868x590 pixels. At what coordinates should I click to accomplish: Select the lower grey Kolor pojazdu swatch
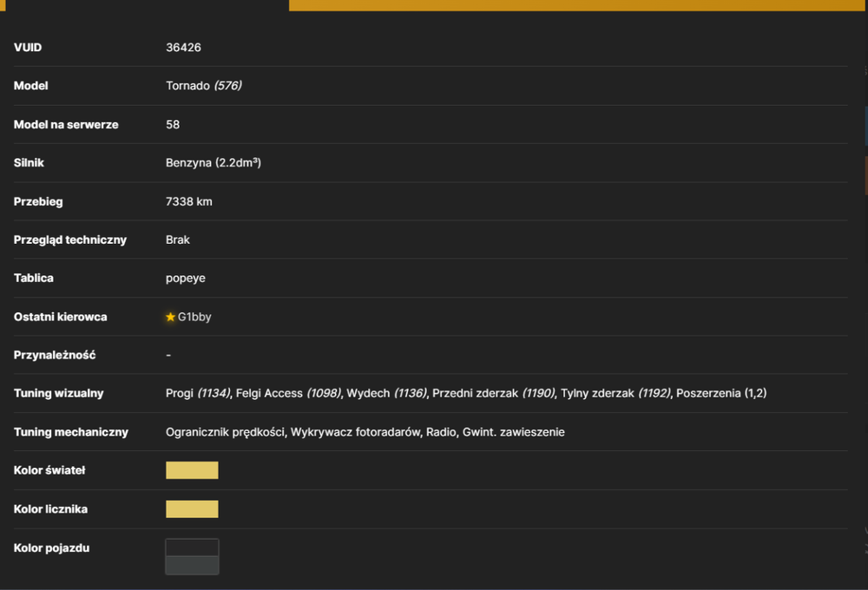click(192, 566)
